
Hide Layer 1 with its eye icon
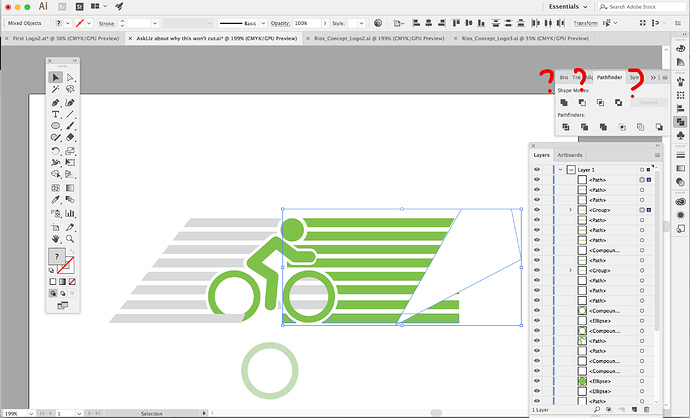(537, 169)
